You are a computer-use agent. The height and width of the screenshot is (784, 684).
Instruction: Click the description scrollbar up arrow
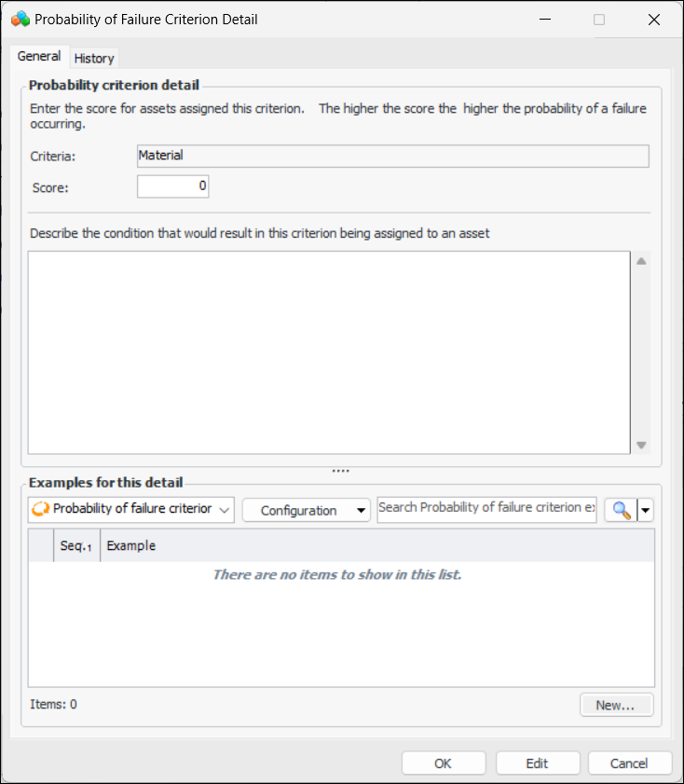pos(641,261)
